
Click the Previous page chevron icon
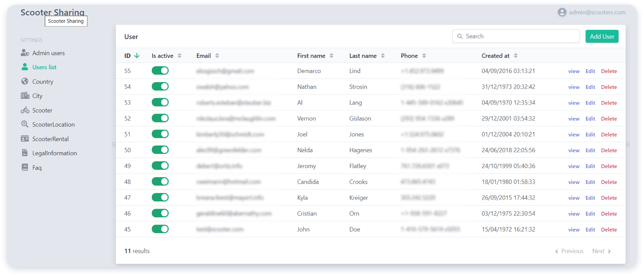[556, 251]
